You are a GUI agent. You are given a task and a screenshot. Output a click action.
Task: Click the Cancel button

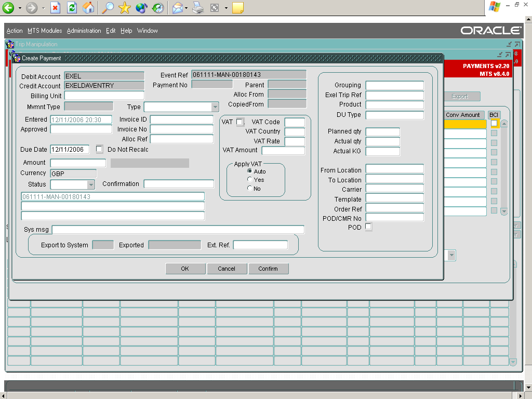[x=227, y=269]
